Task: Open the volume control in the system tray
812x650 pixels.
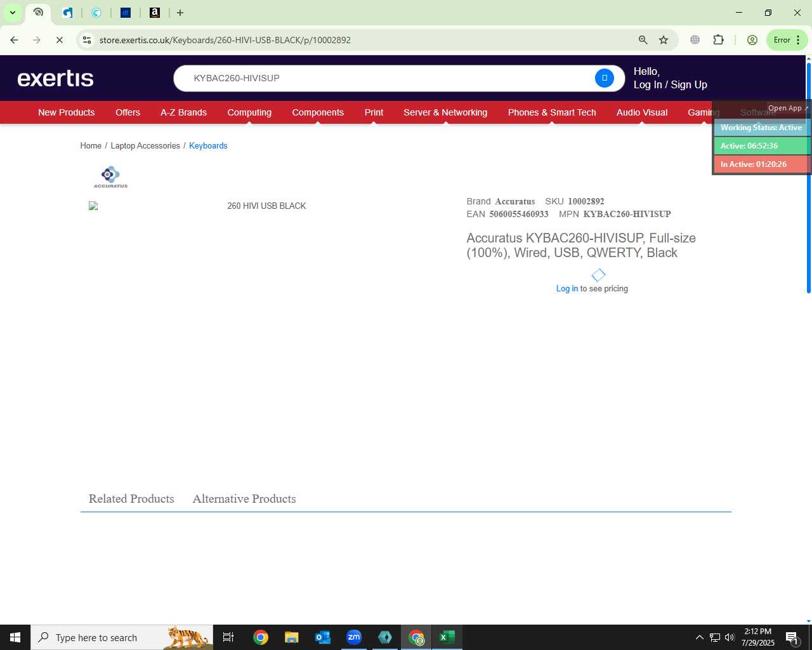Action: click(x=730, y=637)
